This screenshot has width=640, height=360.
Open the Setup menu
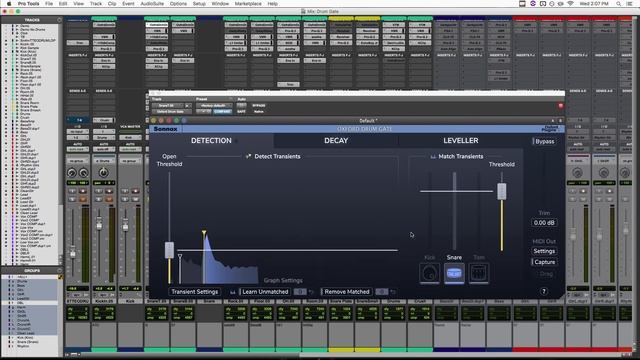click(x=199, y=4)
